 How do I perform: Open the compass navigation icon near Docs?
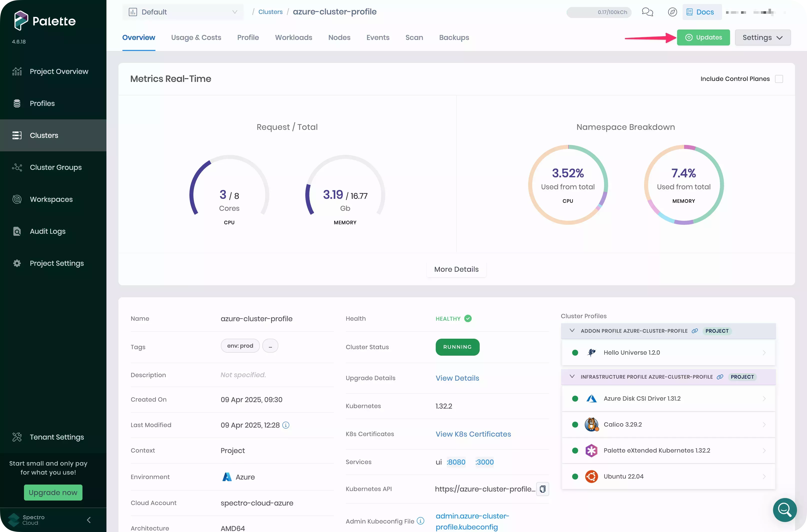pyautogui.click(x=672, y=11)
